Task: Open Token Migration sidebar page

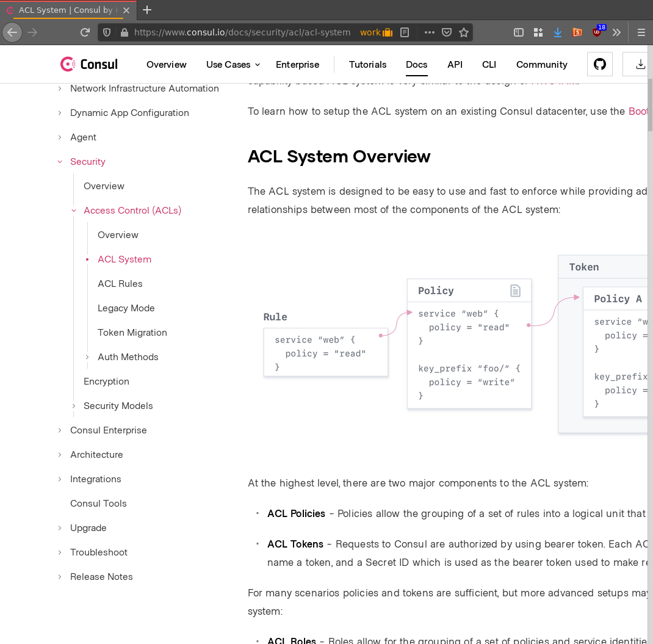Action: point(132,333)
